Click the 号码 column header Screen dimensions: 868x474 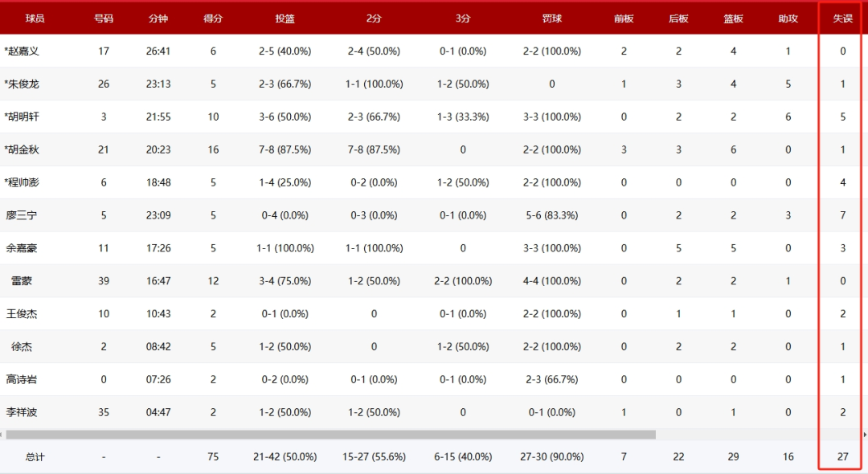[x=104, y=18]
